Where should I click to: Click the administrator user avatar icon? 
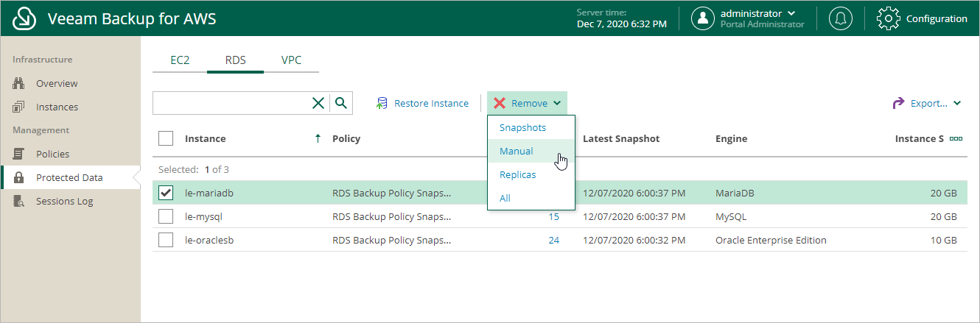click(703, 18)
